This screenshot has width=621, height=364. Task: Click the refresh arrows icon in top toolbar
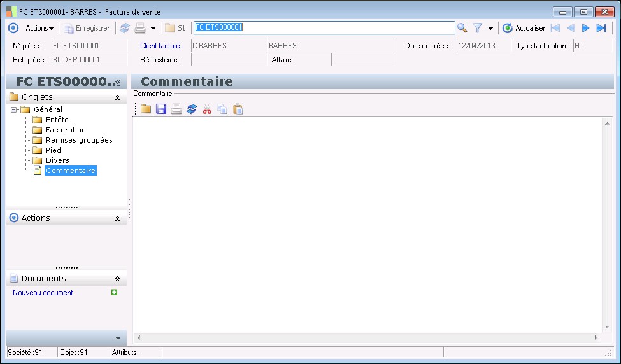(125, 28)
